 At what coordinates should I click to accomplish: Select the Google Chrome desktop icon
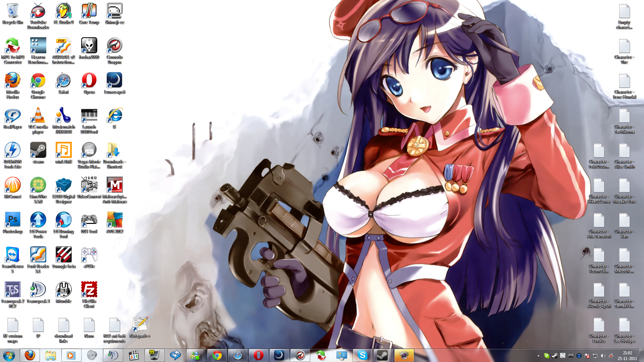pos(38,86)
